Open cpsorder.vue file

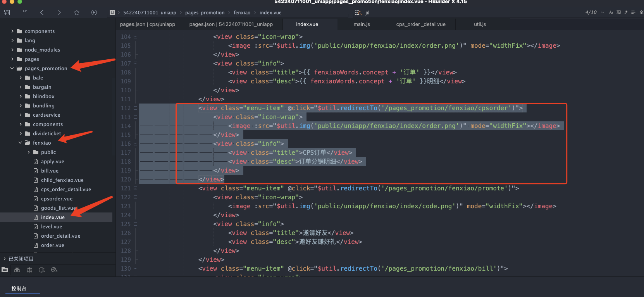coord(57,199)
